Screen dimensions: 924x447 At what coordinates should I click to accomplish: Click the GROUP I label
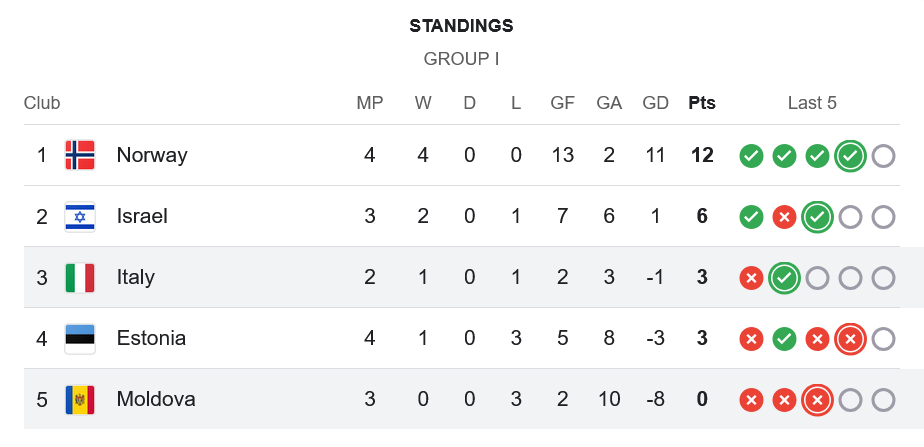pos(461,59)
